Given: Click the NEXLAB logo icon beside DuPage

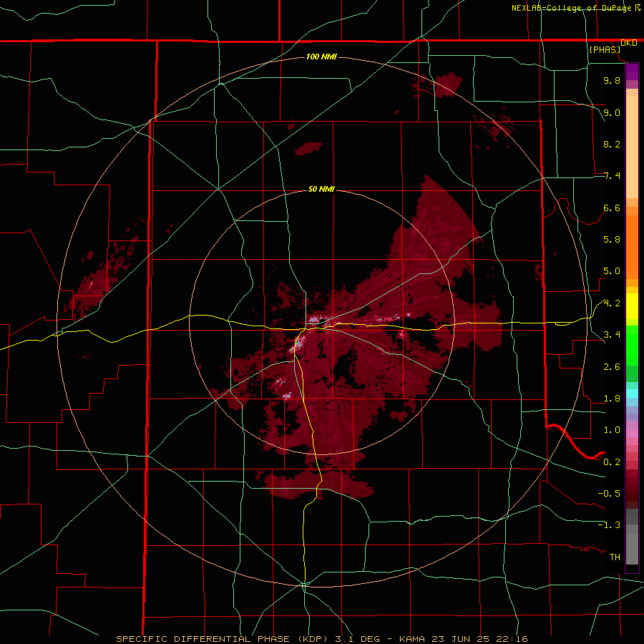Looking at the screenshot, I should pos(638,7).
